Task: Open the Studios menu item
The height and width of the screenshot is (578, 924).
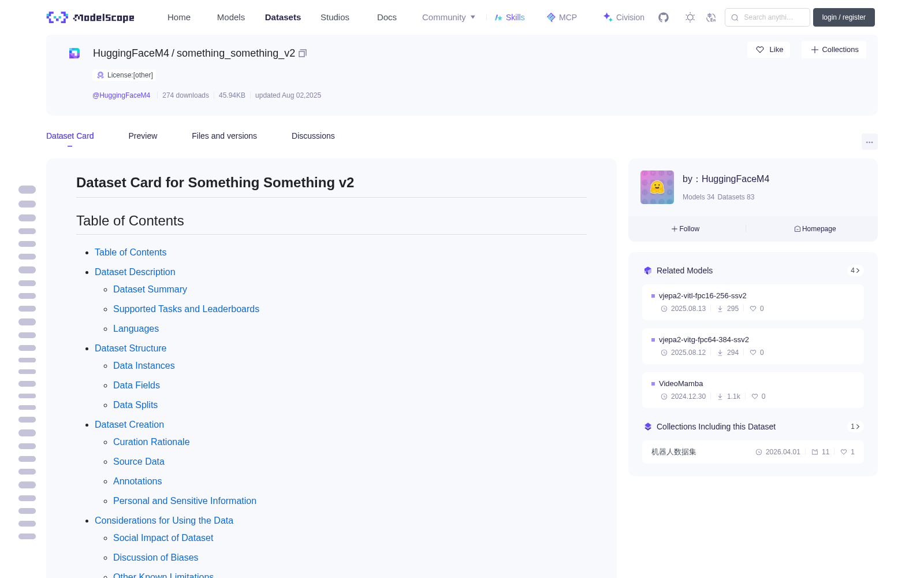Action: pos(335,17)
